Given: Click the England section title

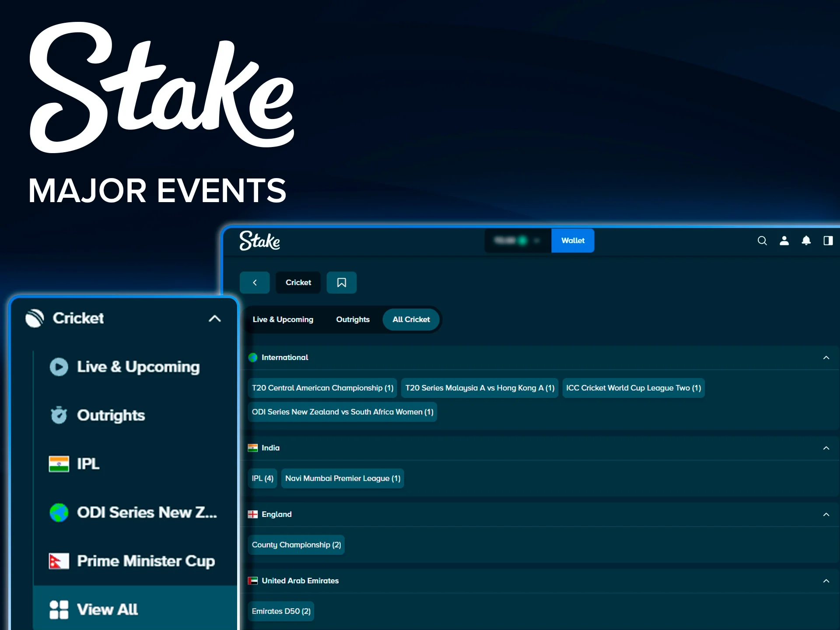Looking at the screenshot, I should click(276, 514).
